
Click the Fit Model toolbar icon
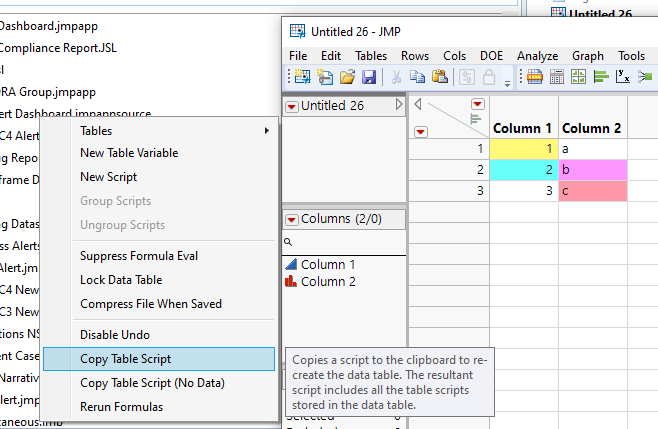click(645, 77)
